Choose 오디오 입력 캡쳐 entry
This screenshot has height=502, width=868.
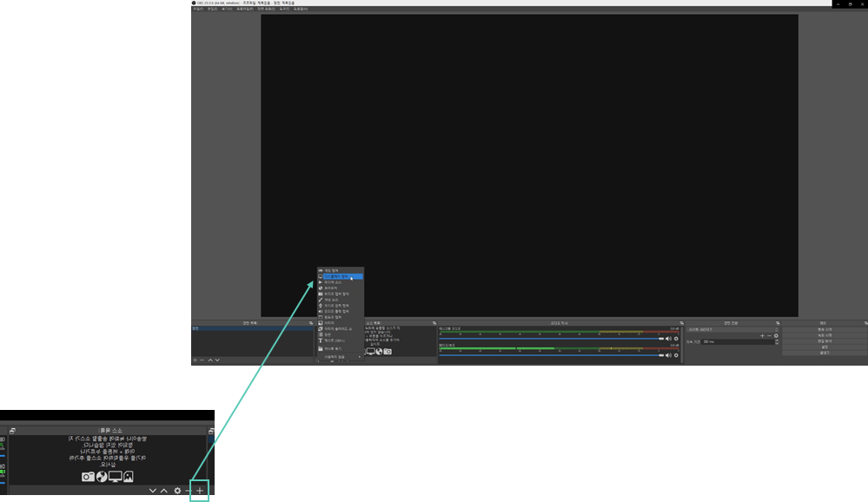(x=340, y=306)
